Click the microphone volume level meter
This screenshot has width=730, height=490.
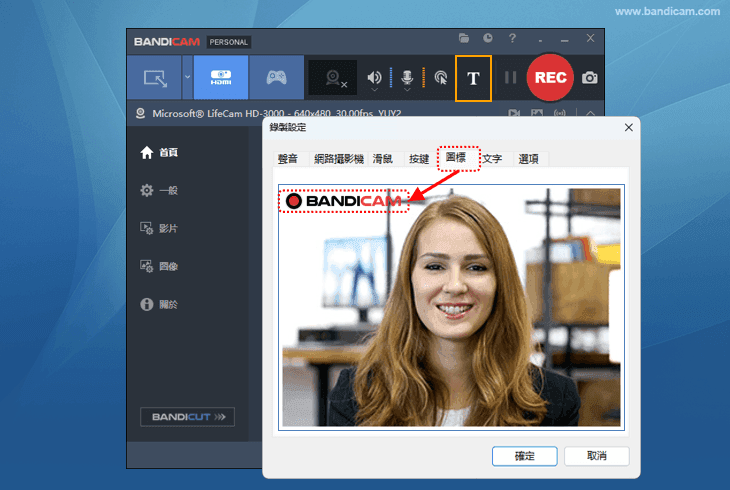(x=423, y=77)
